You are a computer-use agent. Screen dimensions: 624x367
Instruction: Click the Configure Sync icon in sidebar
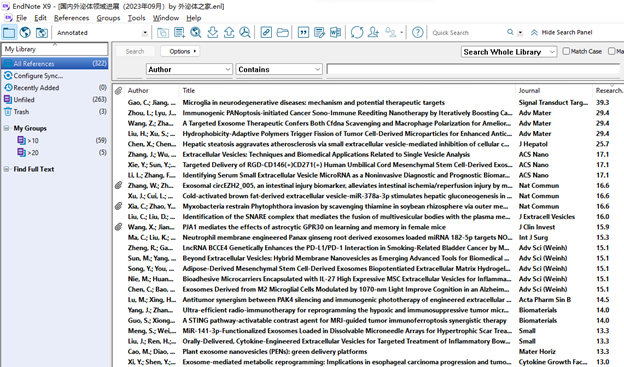coord(8,76)
